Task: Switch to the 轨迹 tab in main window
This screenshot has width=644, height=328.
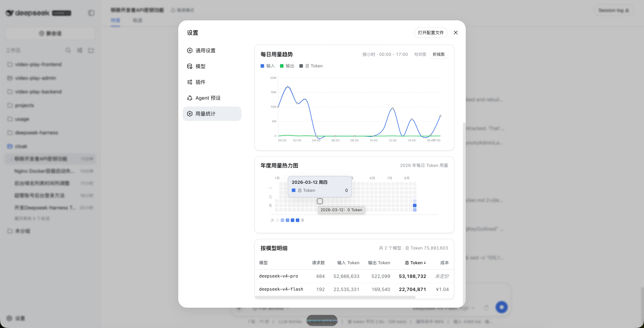Action: (x=137, y=20)
